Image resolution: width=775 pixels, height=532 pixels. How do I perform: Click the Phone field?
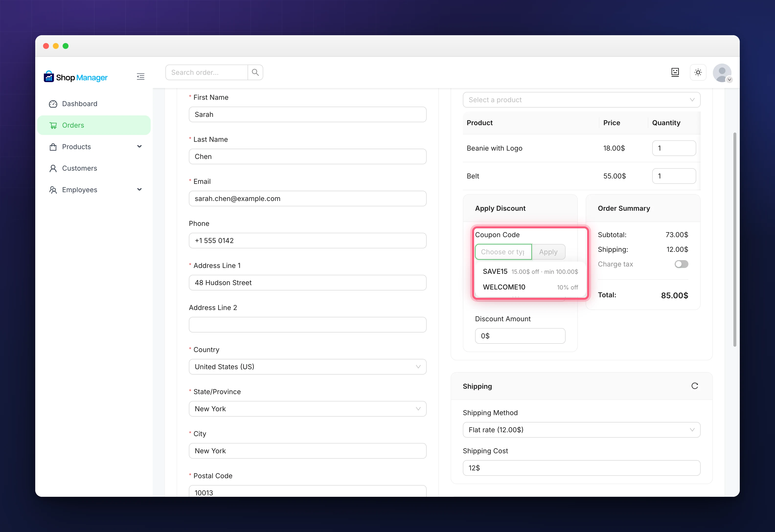(x=308, y=241)
